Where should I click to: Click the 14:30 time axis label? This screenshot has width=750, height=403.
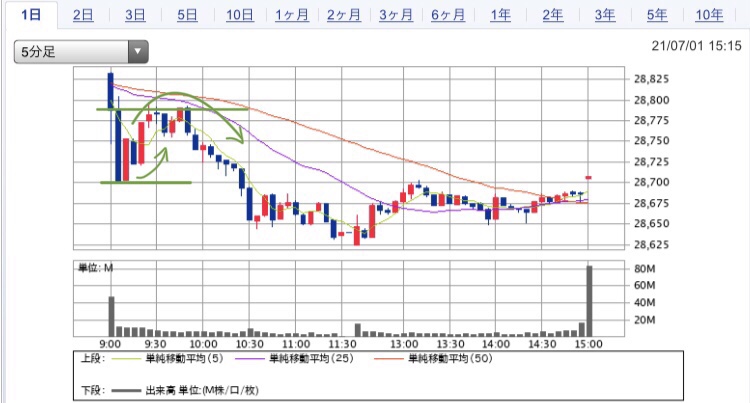542,344
